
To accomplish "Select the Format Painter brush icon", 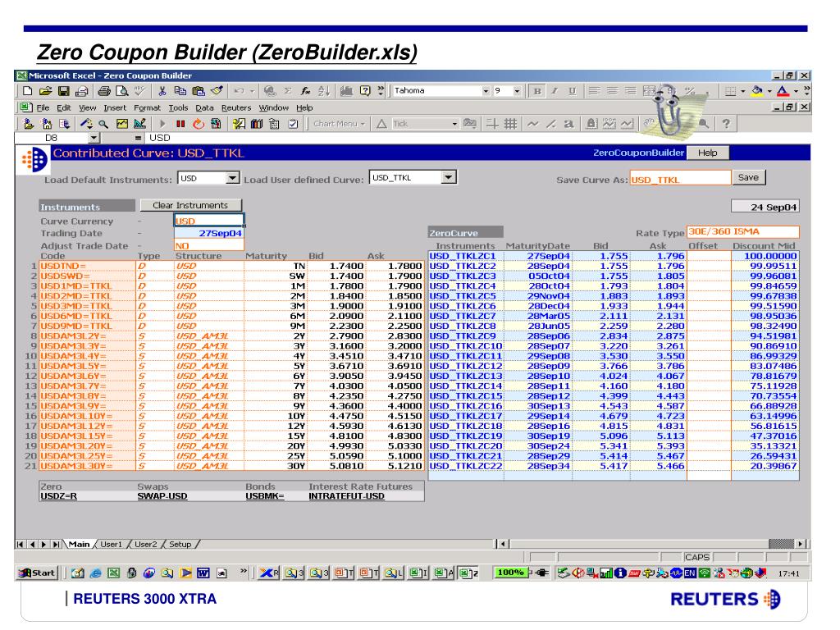I will click(x=217, y=91).
